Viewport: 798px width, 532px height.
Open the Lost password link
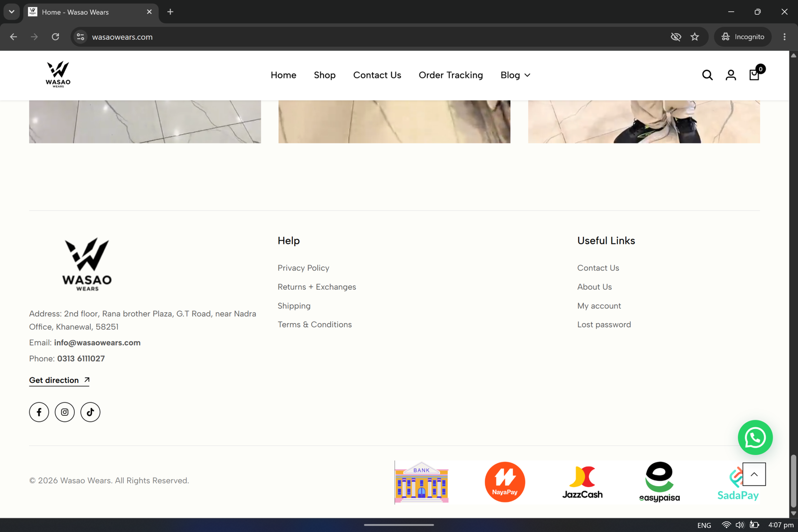pos(604,325)
